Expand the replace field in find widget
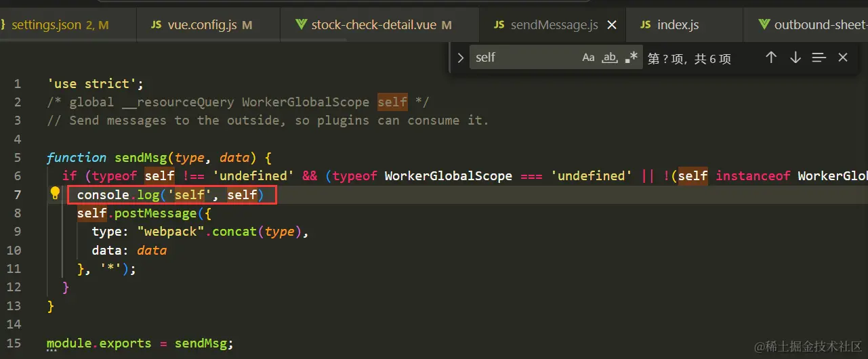This screenshot has width=868, height=359. pyautogui.click(x=461, y=58)
